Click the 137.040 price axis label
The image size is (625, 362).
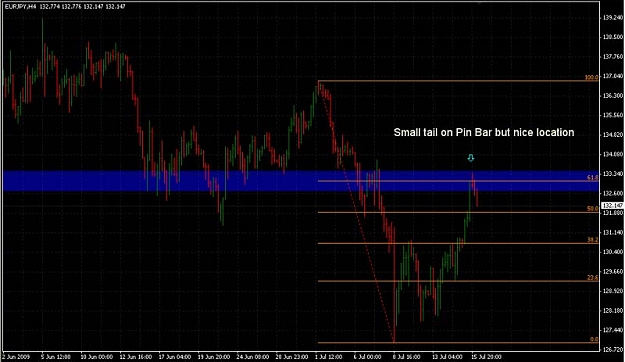click(x=613, y=76)
